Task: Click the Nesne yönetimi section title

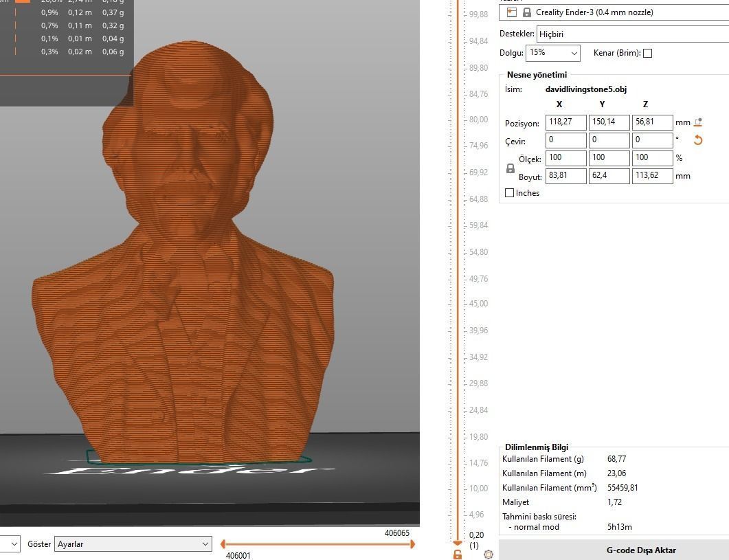Action: [537, 75]
